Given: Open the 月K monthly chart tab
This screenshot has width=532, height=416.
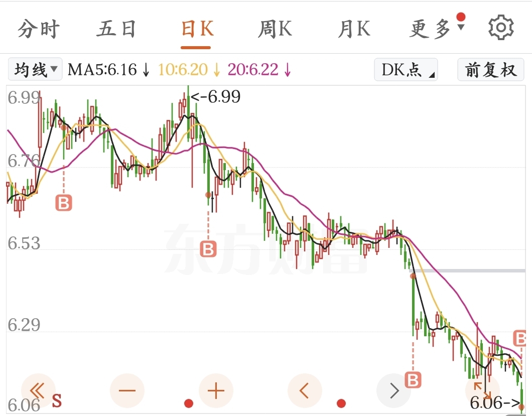Looking at the screenshot, I should tap(354, 29).
